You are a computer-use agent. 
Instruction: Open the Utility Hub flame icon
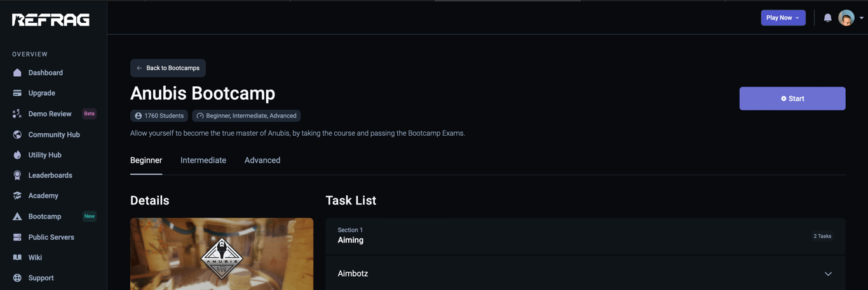(17, 155)
